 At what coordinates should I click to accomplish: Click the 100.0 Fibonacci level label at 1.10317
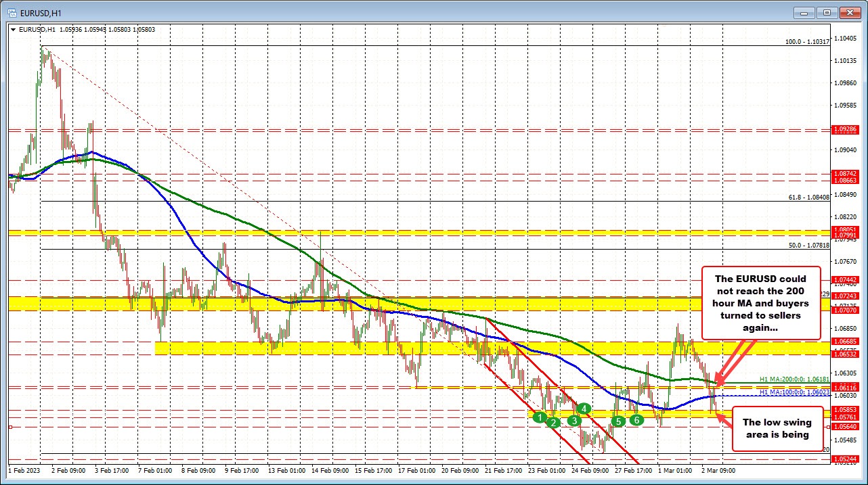(x=807, y=41)
